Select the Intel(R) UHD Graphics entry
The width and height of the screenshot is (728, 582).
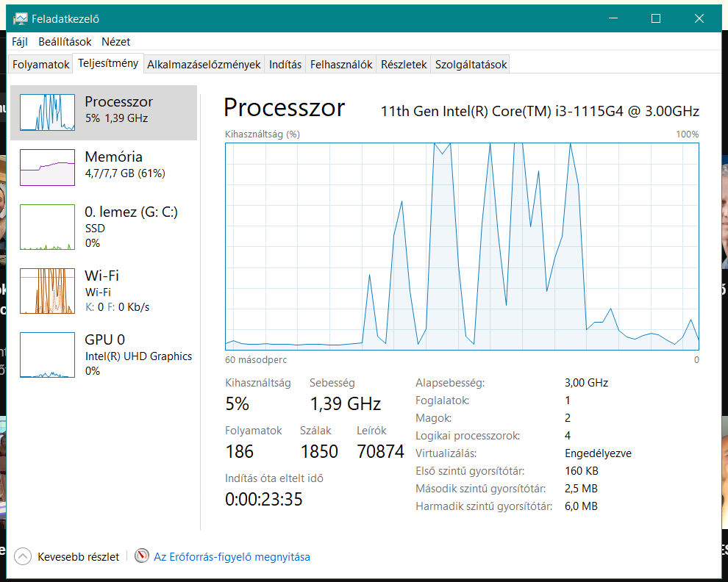pyautogui.click(x=104, y=355)
